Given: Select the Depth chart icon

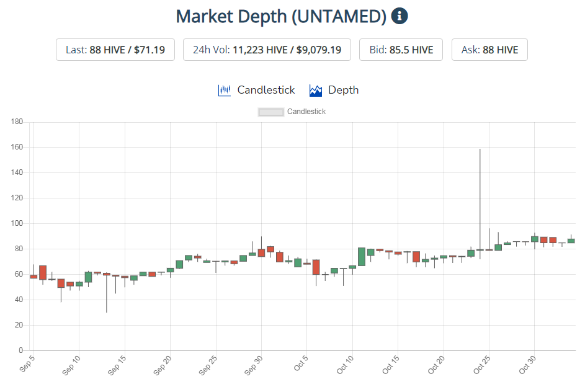Looking at the screenshot, I should click(316, 91).
